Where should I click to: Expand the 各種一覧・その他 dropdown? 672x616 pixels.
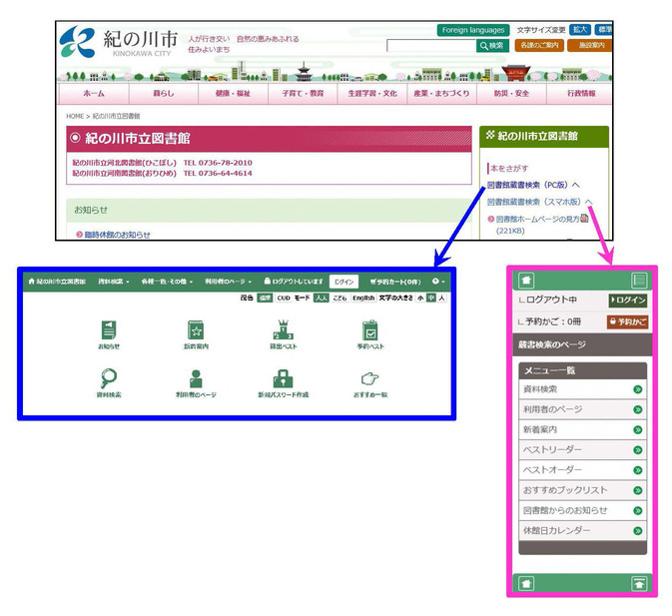[x=167, y=282]
